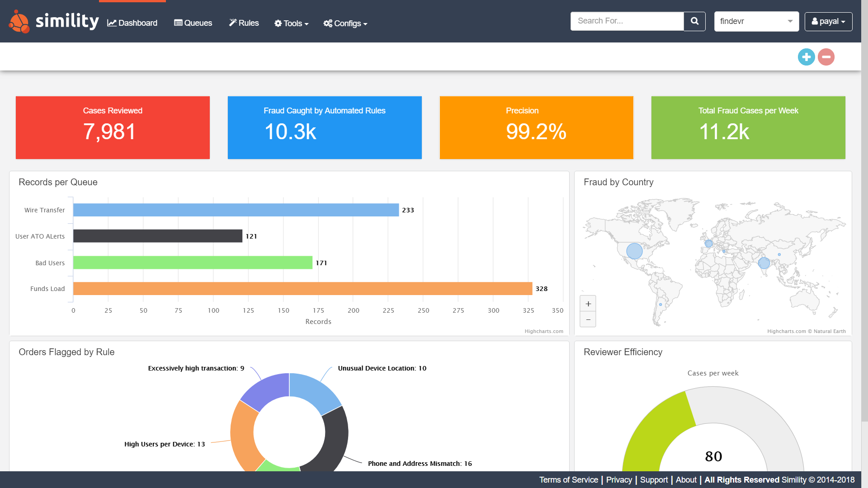Click the orange Funds Load bar
Image resolution: width=868 pixels, height=488 pixels.
pos(302,289)
